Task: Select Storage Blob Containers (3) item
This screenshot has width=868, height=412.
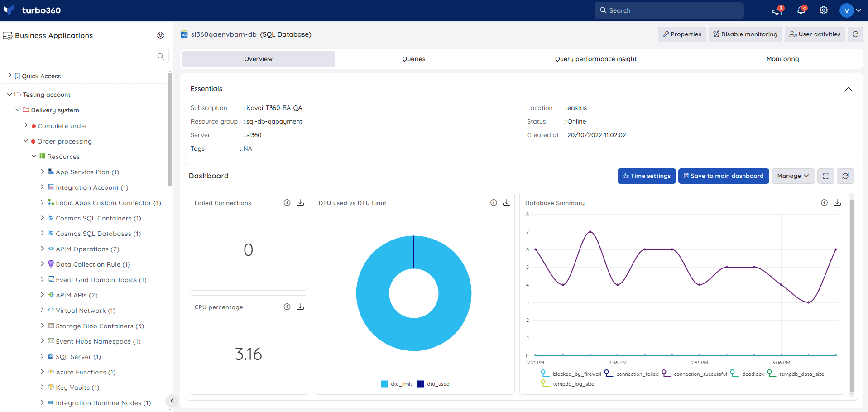Action: [100, 326]
